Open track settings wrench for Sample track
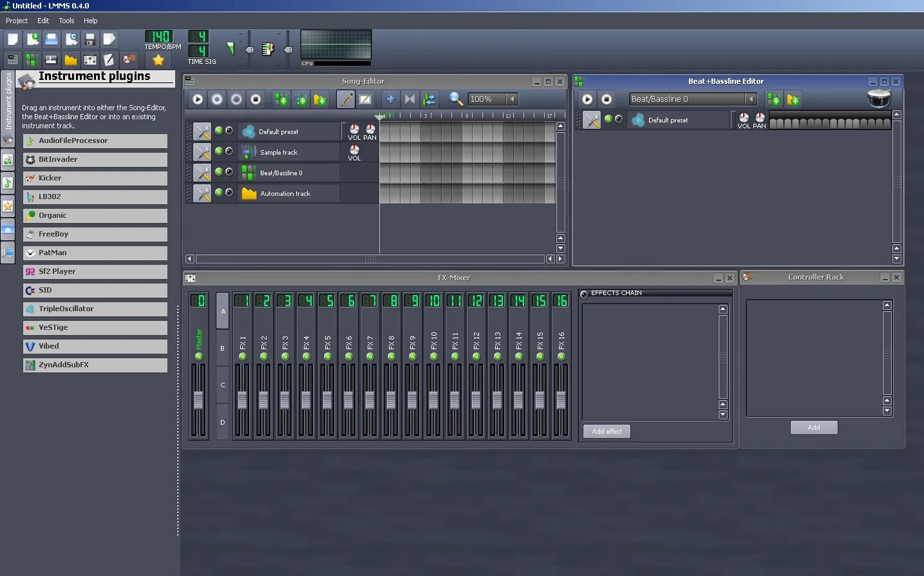Screen dimensions: 924x576 (202, 152)
